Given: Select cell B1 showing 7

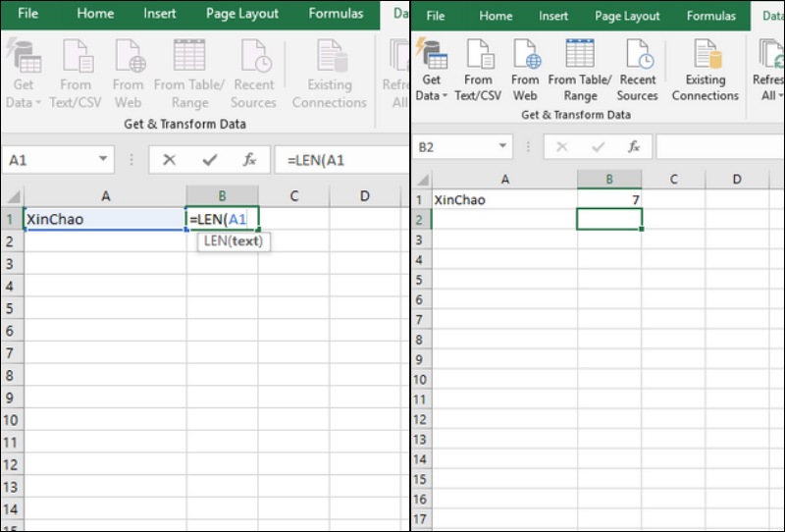Looking at the screenshot, I should (x=609, y=199).
